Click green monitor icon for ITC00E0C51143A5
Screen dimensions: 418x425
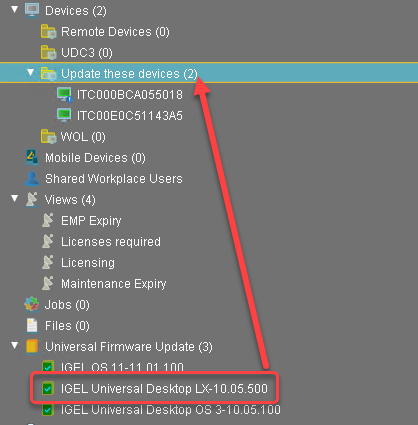point(64,115)
